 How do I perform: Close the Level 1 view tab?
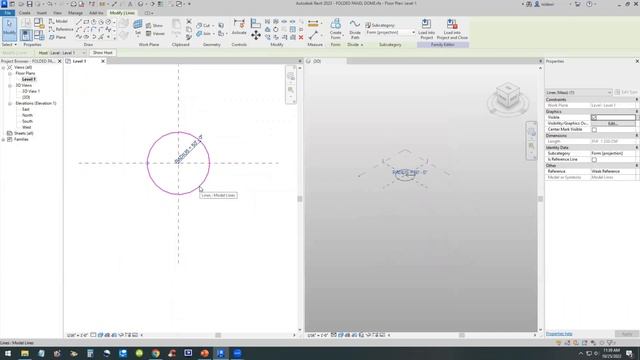click(103, 61)
